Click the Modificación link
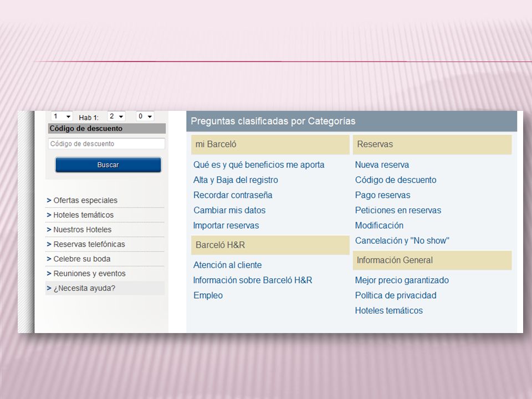This screenshot has width=532, height=399. pos(379,226)
